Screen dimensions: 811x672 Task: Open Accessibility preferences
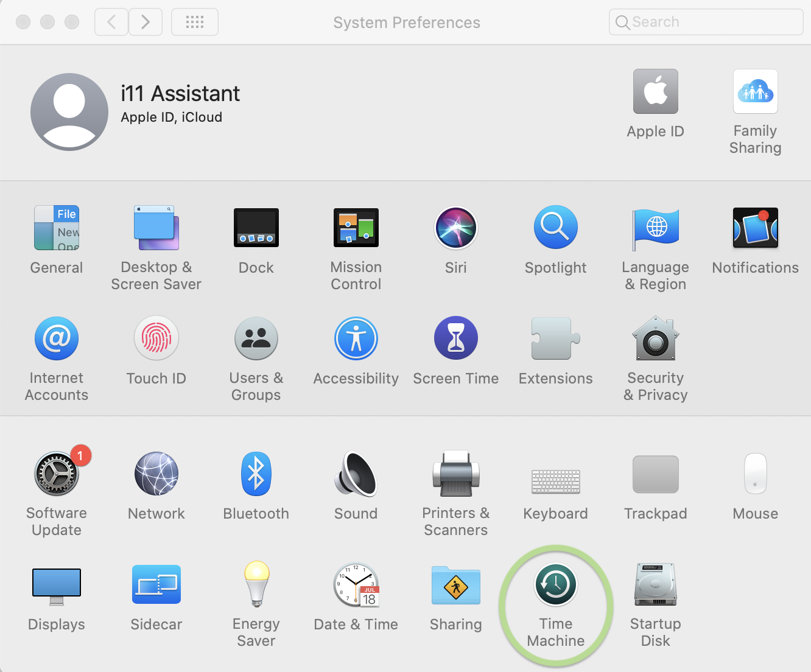click(x=356, y=338)
